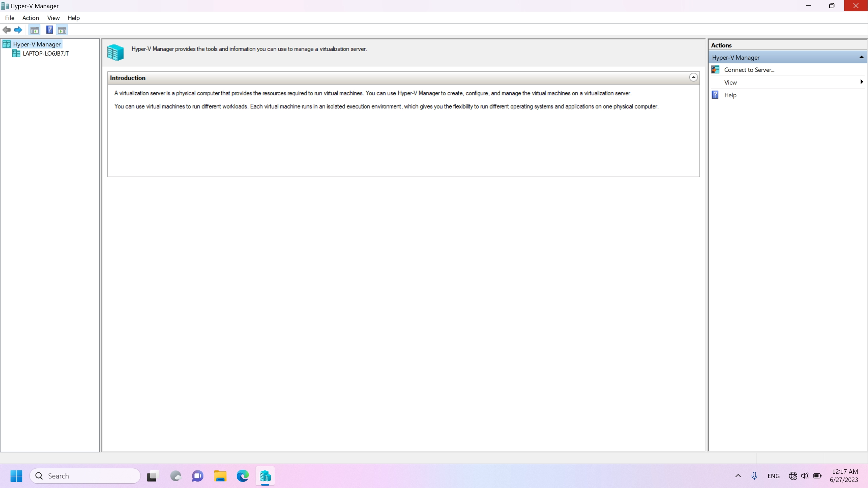868x488 pixels.
Task: Open the clock and date flyout
Action: [x=845, y=476]
